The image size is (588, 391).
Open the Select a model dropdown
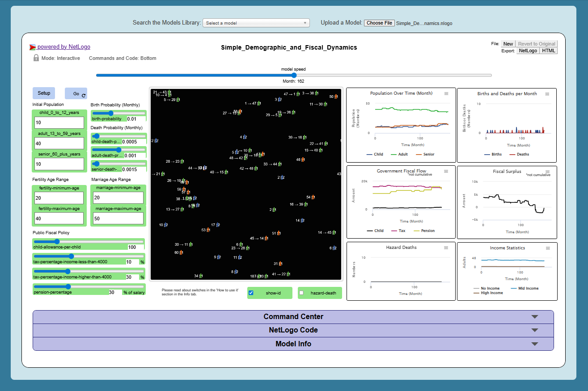[256, 23]
